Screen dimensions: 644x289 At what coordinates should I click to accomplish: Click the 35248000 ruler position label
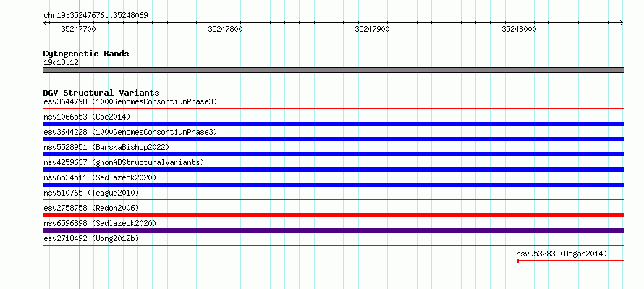[x=519, y=29]
